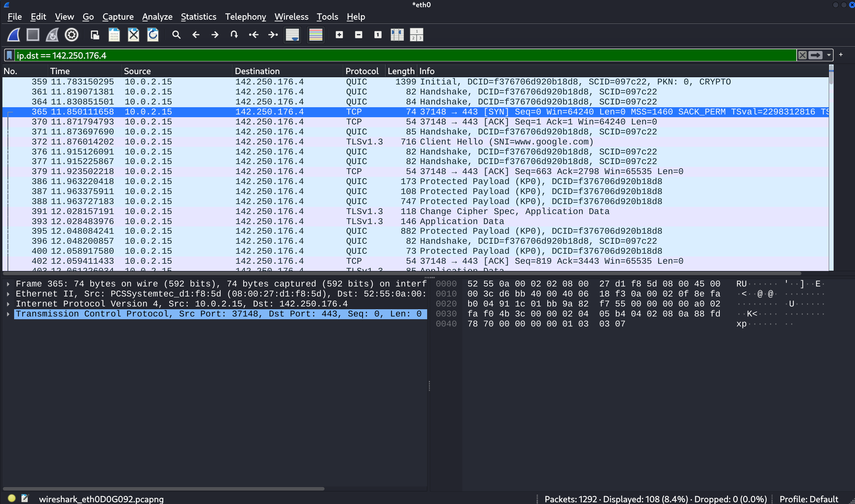Open the Edit menu
855x504 pixels.
(38, 17)
